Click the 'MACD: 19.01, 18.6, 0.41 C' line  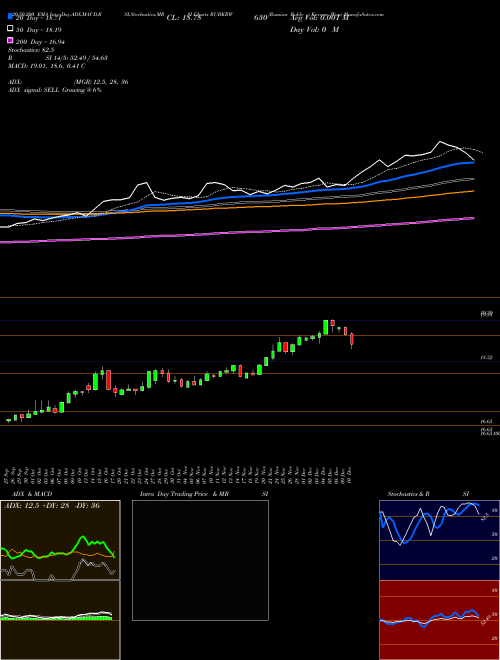[47, 66]
